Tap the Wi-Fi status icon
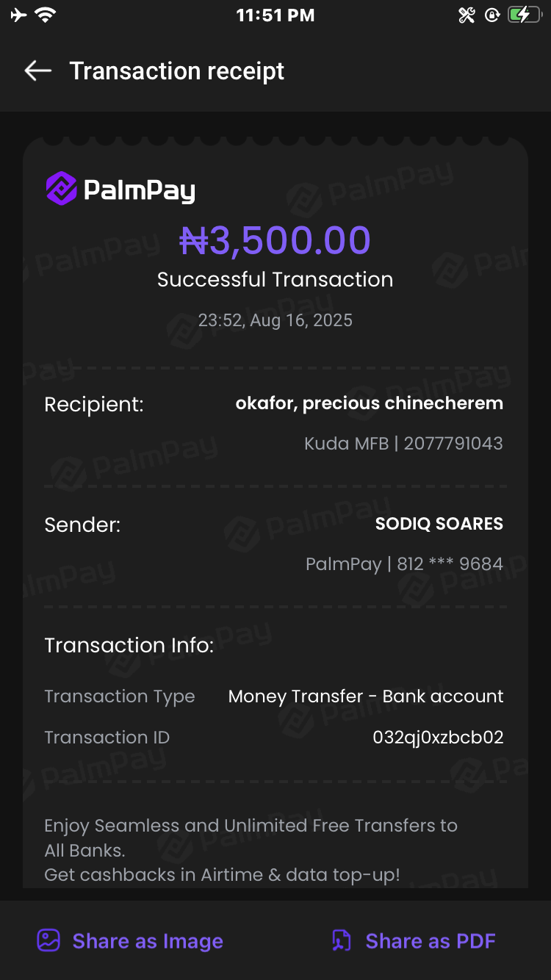The width and height of the screenshot is (551, 980). 46,15
